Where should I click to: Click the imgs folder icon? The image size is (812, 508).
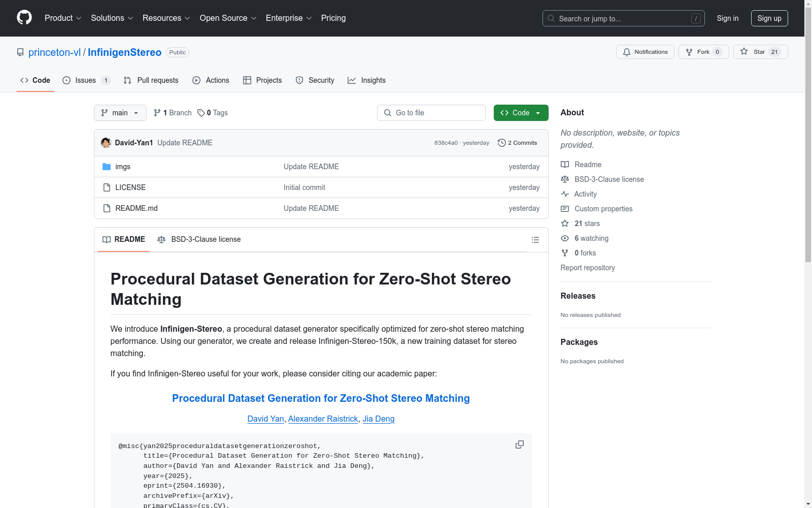pyautogui.click(x=107, y=167)
